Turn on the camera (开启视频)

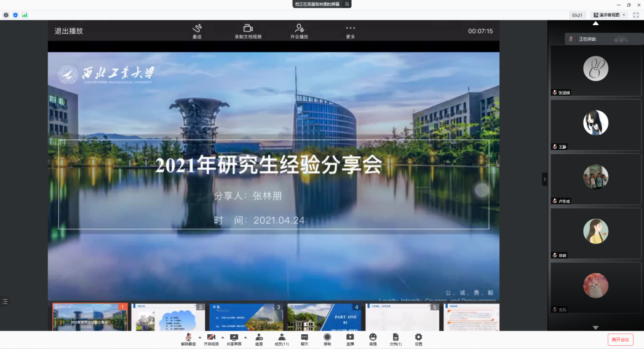pyautogui.click(x=211, y=340)
